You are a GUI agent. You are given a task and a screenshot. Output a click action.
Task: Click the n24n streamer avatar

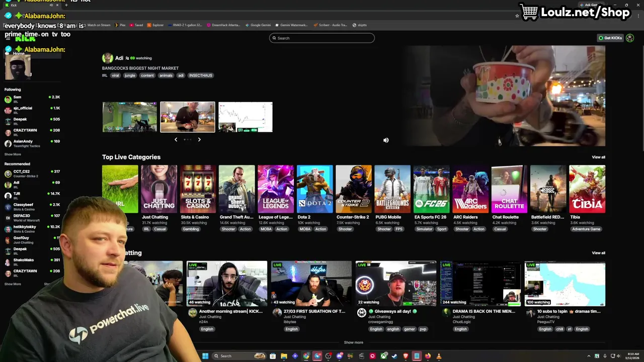(192, 313)
